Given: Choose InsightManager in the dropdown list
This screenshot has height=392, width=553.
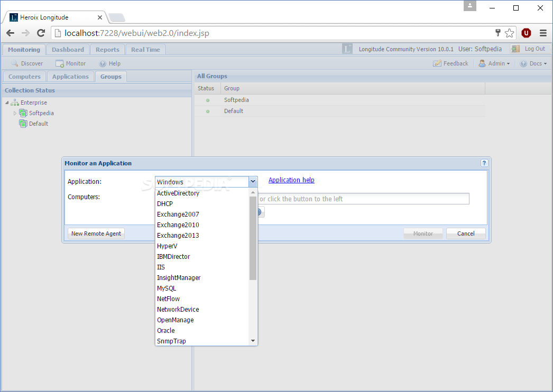Looking at the screenshot, I should pos(202,278).
